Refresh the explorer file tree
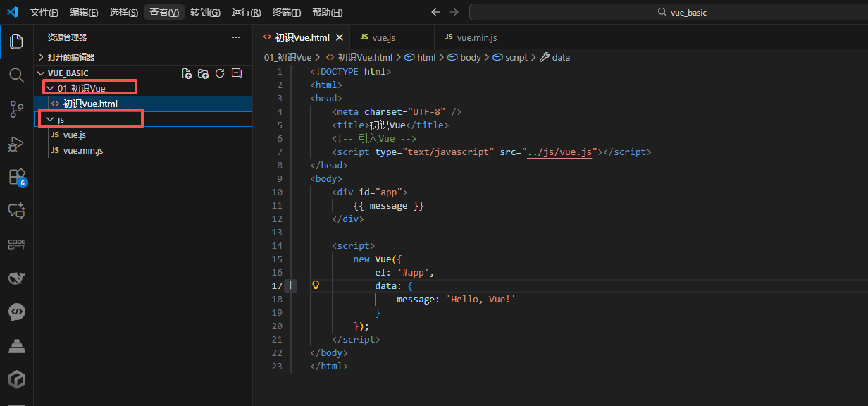 point(220,73)
